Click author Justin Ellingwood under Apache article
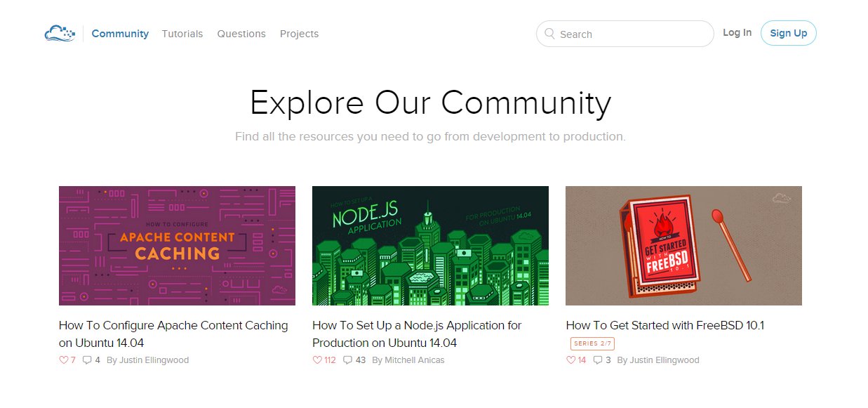Image resolution: width=868 pixels, height=408 pixels. pyautogui.click(x=154, y=360)
